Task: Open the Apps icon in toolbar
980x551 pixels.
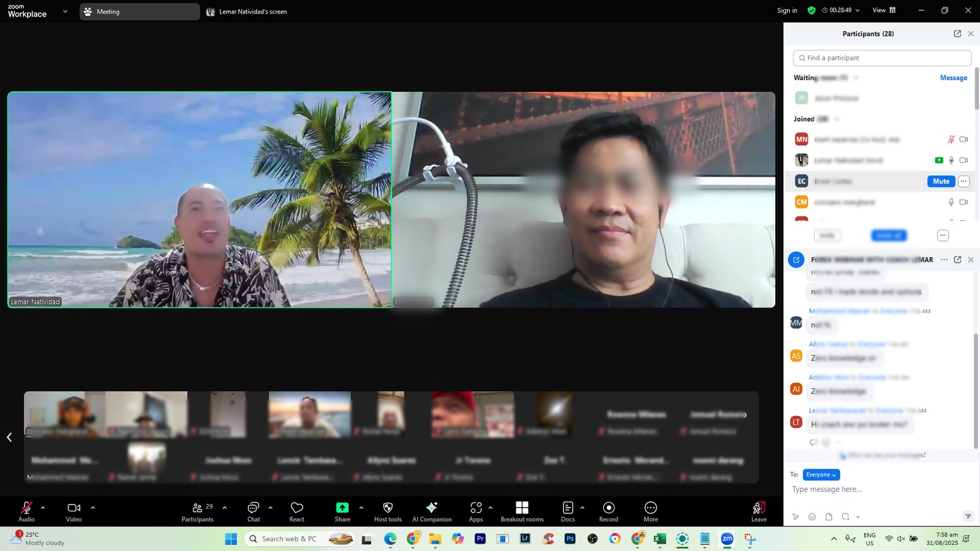Action: point(476,511)
